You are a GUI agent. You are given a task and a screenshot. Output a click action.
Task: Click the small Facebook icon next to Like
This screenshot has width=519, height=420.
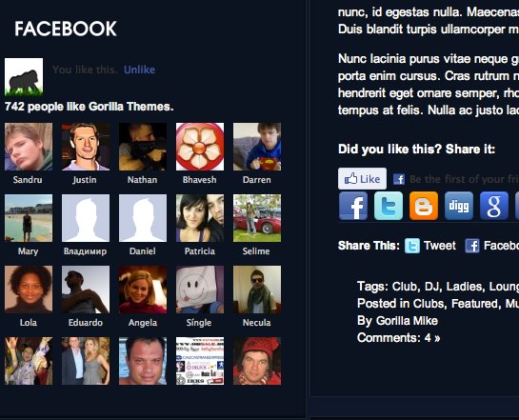tap(399, 179)
